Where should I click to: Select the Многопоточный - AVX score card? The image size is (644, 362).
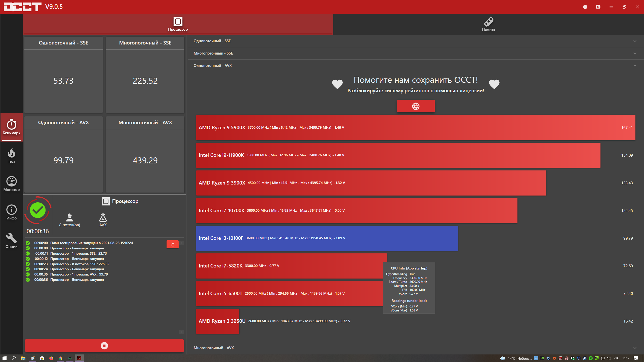[145, 155]
